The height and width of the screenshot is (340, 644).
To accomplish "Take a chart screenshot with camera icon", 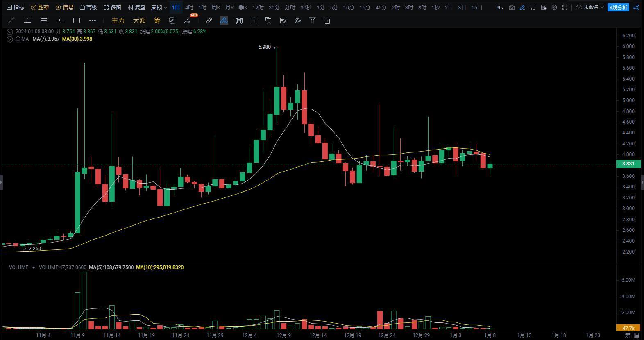I will click(x=512, y=7).
